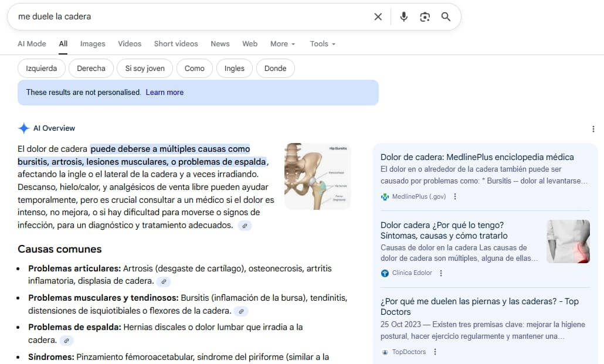Run the search using the magnifier icon
Viewport: 604px width, 364px height.
coord(446,16)
